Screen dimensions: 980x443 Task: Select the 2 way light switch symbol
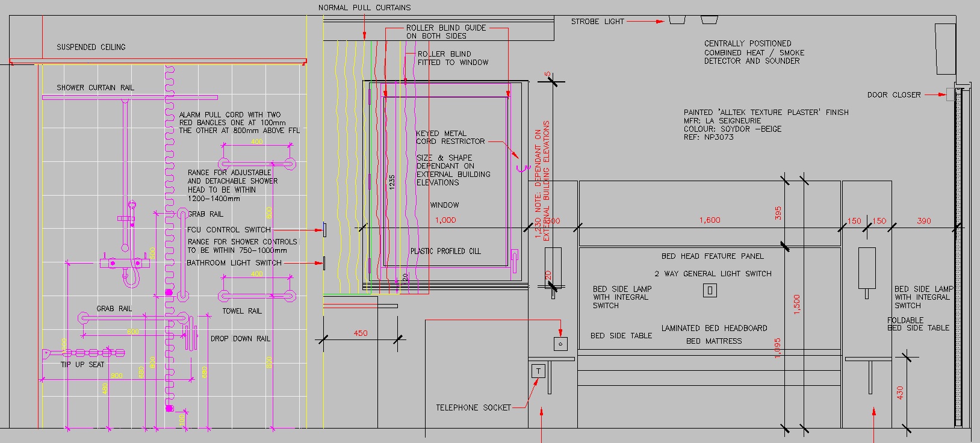coord(710,291)
